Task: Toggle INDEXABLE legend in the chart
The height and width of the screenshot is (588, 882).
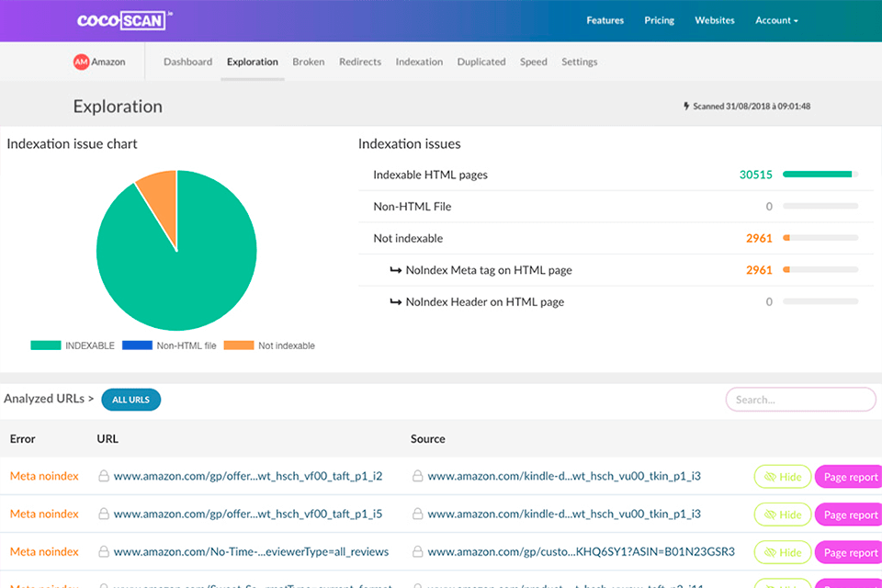Action: pos(73,345)
